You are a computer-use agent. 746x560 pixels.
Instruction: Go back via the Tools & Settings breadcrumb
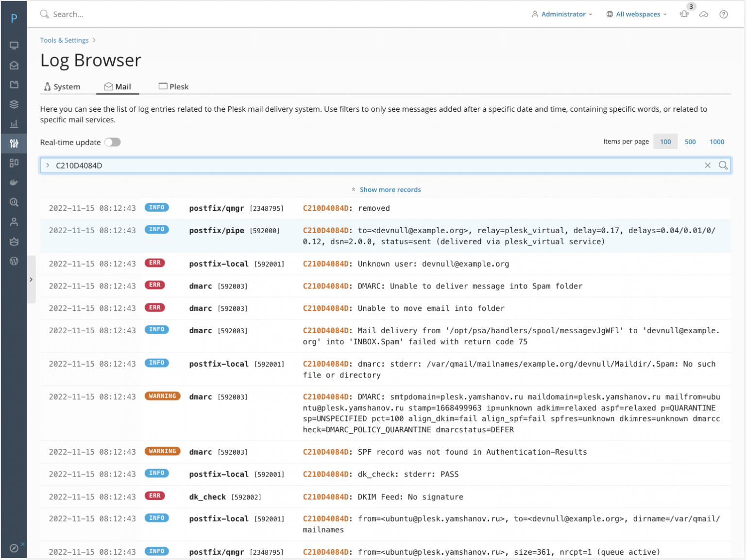tap(64, 40)
